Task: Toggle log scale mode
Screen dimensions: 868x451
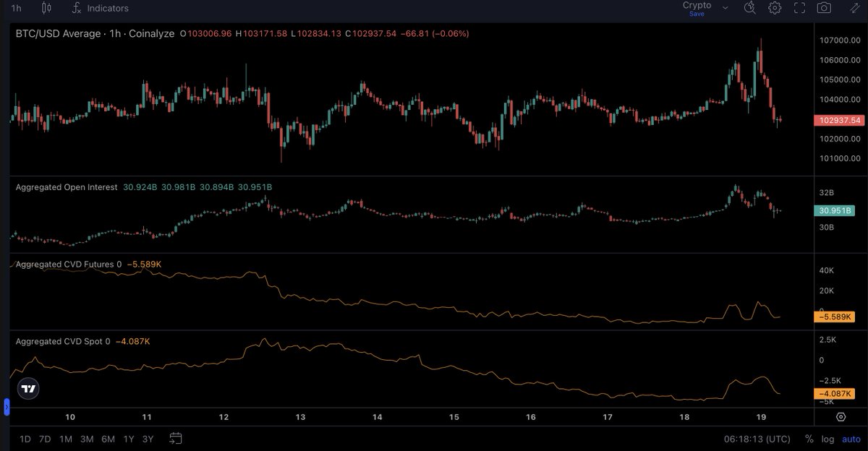Action: 827,439
